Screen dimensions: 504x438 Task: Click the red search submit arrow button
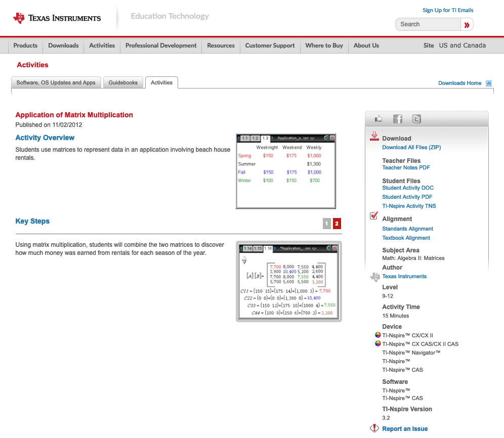pyautogui.click(x=467, y=24)
